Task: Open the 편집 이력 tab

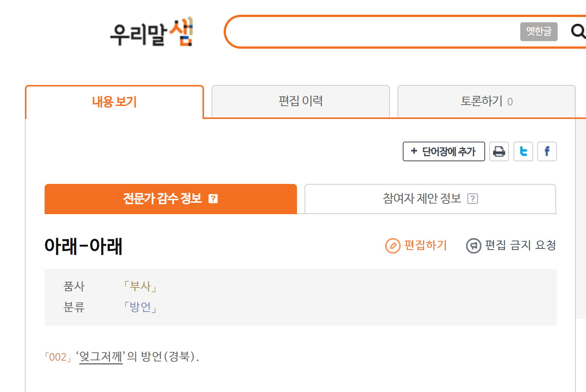Action: pyautogui.click(x=301, y=101)
